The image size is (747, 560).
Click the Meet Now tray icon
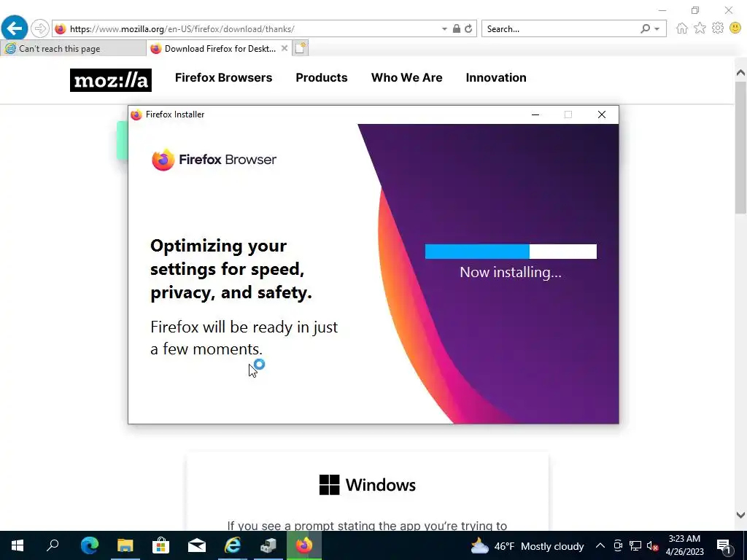618,545
